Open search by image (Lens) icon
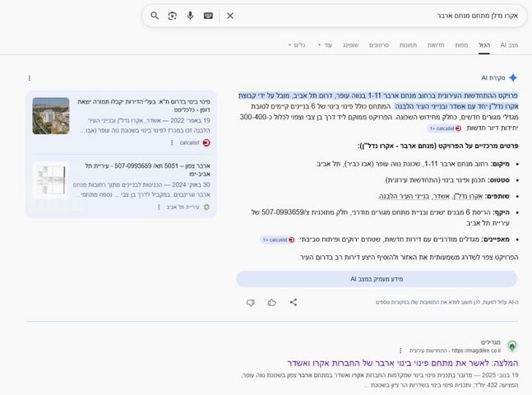This screenshot has width=532, height=395. [173, 16]
